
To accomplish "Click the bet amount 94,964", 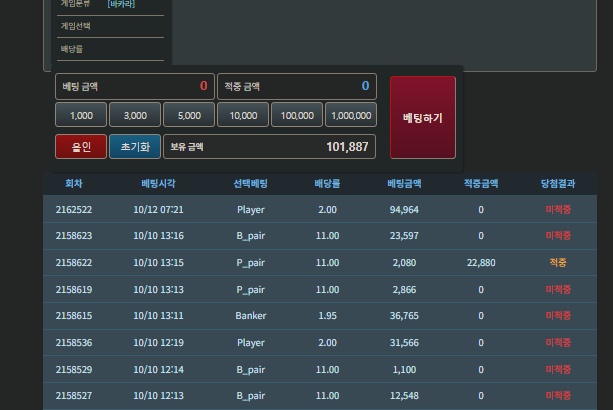I will [404, 209].
